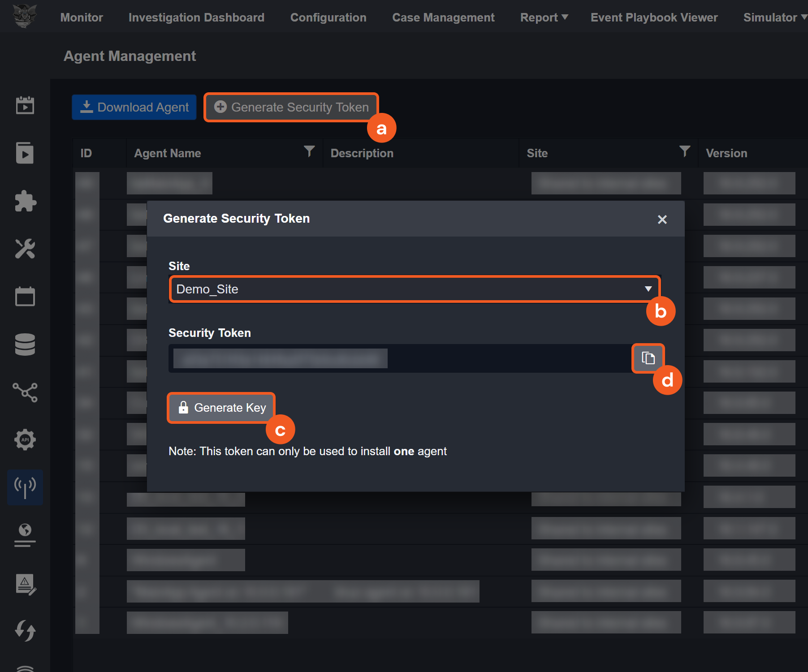Open the blank calendar sidebar icon
Viewport: 808px width, 672px height.
click(x=25, y=296)
